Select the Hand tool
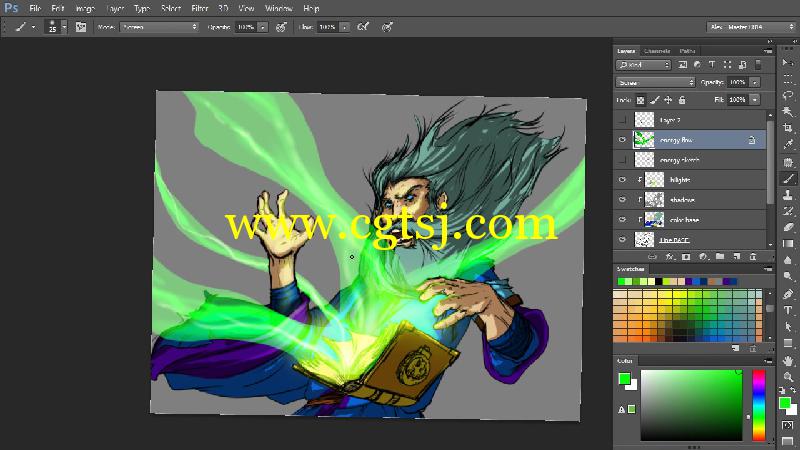The image size is (800, 450). (788, 361)
